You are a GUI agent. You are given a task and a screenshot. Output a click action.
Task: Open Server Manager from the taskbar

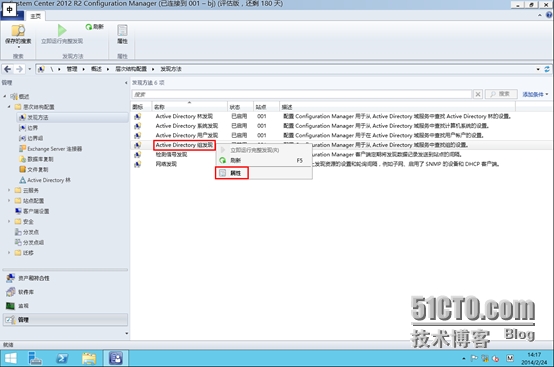click(35, 359)
